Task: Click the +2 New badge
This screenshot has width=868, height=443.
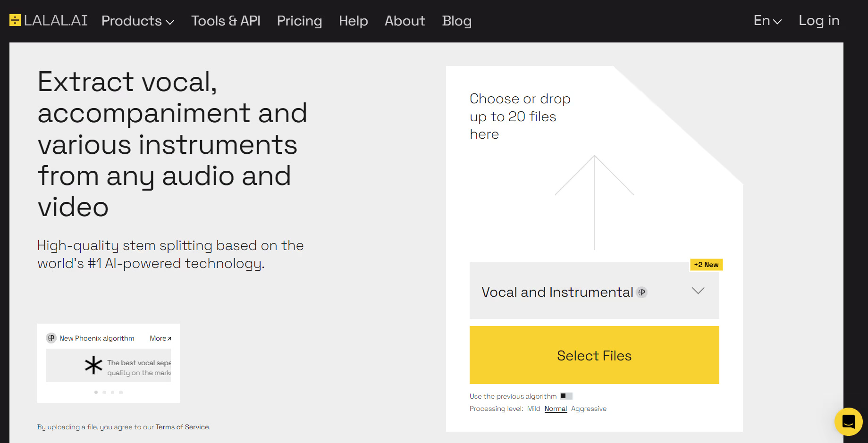Action: [706, 265]
